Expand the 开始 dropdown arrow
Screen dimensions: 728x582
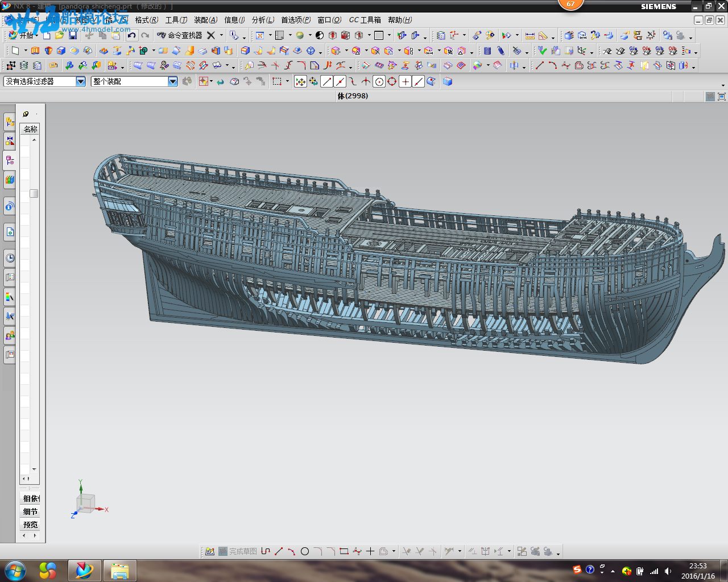coord(37,35)
